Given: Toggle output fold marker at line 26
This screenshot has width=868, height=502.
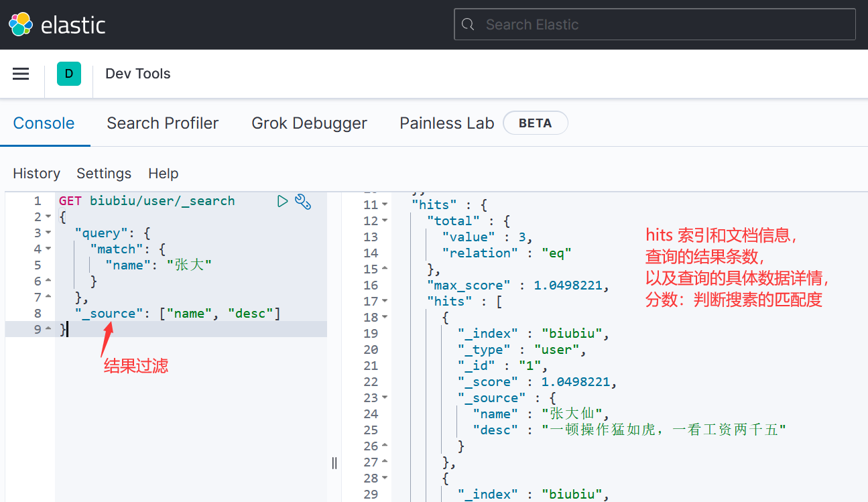Looking at the screenshot, I should [385, 446].
